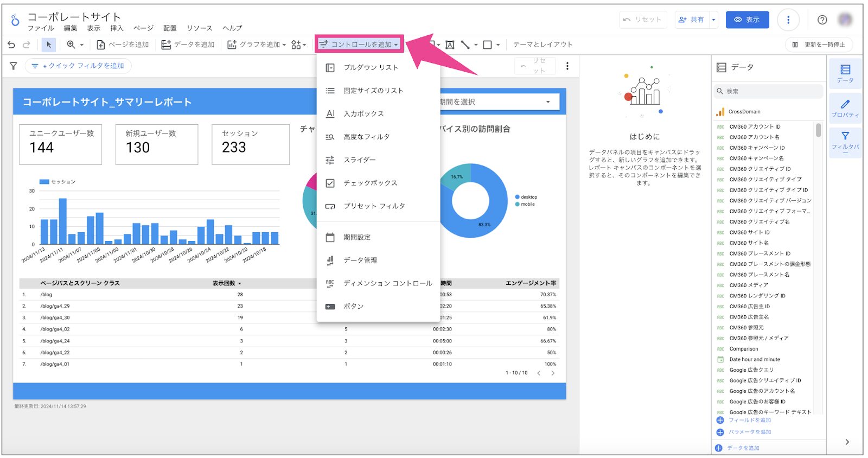This screenshot has height=458, width=868.
Task: Click the blue 表示 view button
Action: click(x=747, y=20)
